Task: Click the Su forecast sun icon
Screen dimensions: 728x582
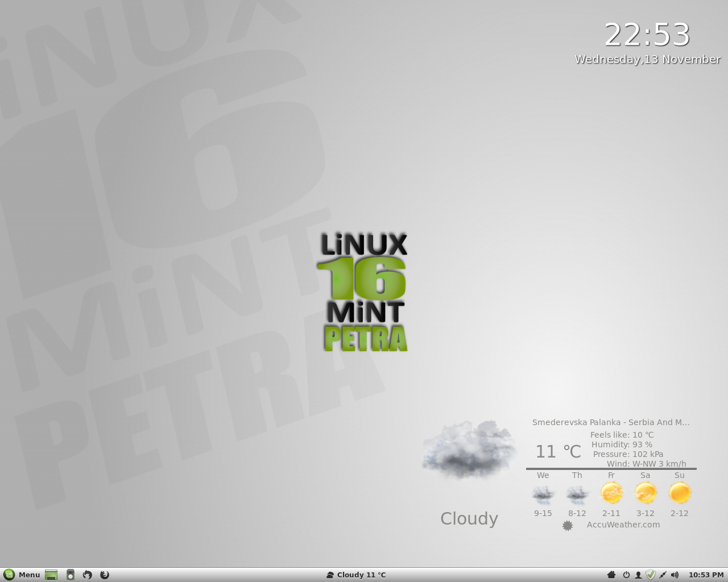Action: point(680,493)
